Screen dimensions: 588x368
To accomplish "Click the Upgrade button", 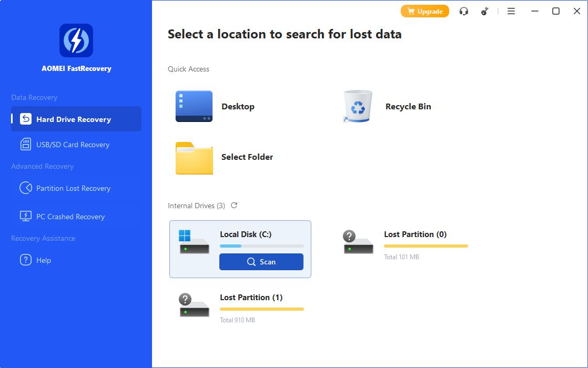I will pos(424,11).
